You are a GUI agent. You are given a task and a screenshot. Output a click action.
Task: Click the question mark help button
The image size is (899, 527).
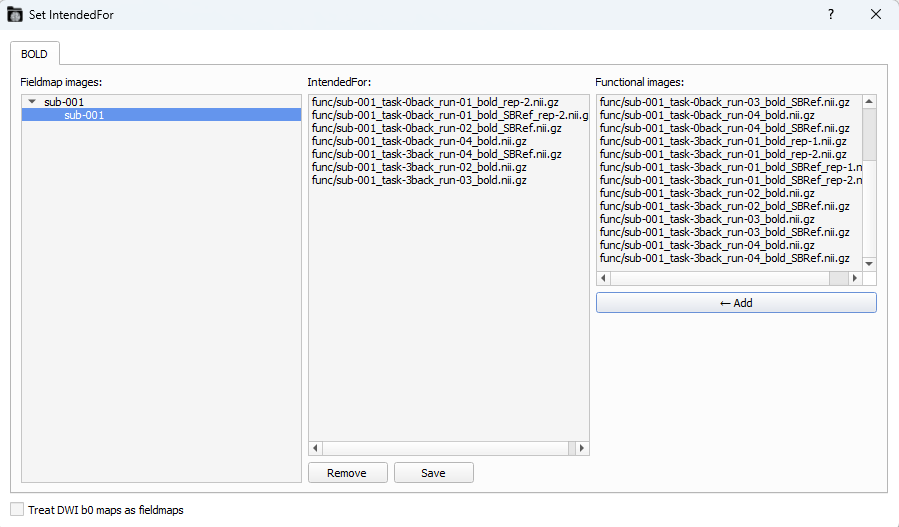[830, 15]
